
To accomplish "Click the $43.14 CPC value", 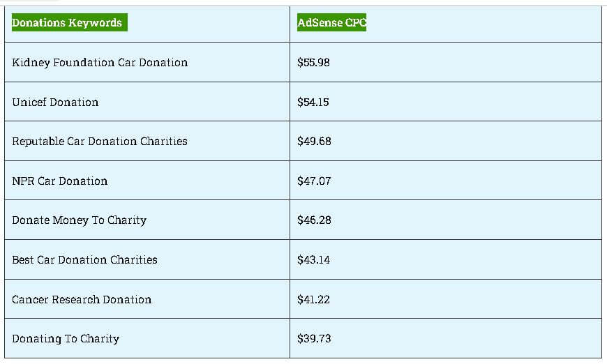I will [313, 260].
